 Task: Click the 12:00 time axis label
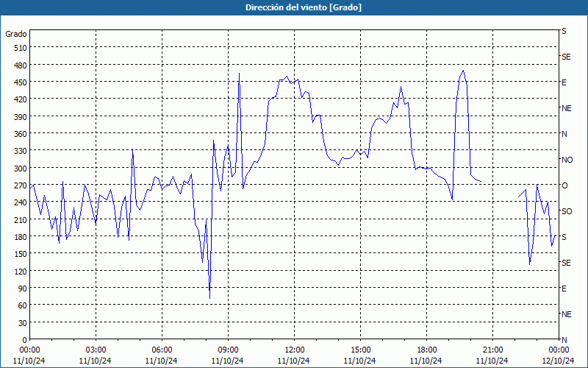tap(295, 350)
